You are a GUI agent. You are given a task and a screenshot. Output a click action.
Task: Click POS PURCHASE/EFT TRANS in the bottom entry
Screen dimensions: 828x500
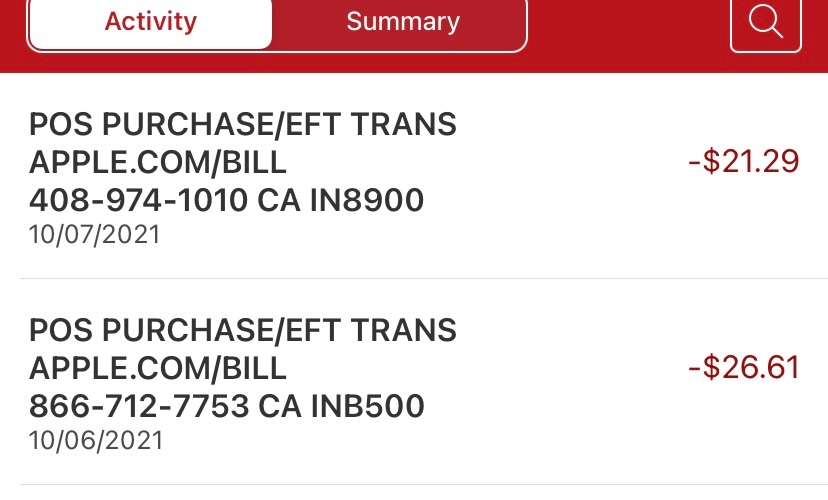[242, 330]
